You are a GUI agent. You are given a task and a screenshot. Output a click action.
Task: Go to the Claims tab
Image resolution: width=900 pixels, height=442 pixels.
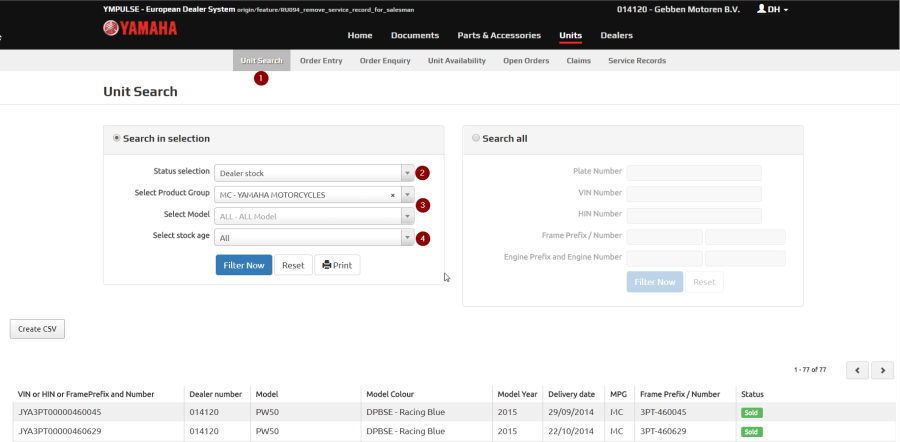tap(579, 61)
